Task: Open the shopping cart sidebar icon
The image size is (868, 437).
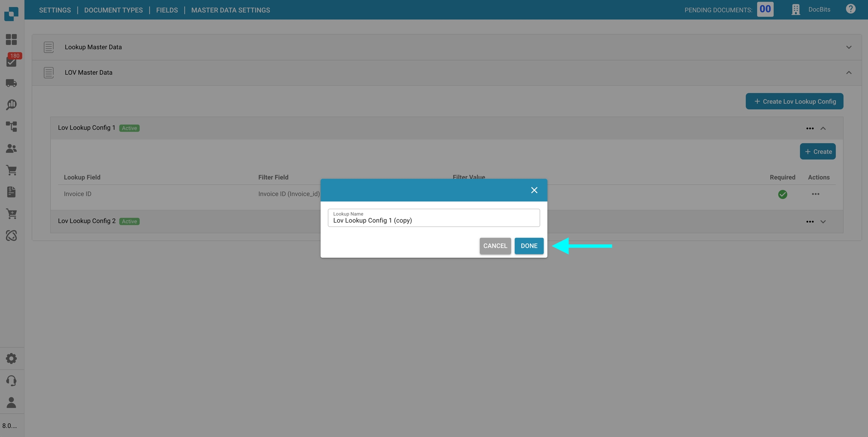Action: point(11,170)
